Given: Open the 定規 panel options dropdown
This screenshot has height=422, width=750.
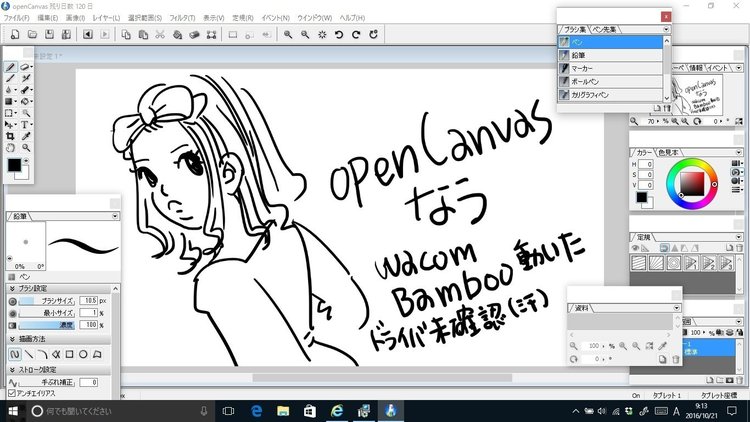Looking at the screenshot, I should coord(739,237).
